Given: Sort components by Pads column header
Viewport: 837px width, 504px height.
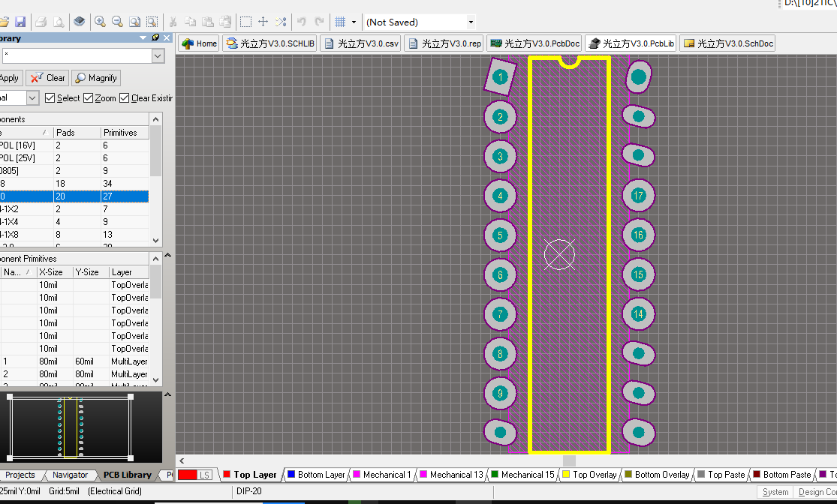Looking at the screenshot, I should point(77,132).
